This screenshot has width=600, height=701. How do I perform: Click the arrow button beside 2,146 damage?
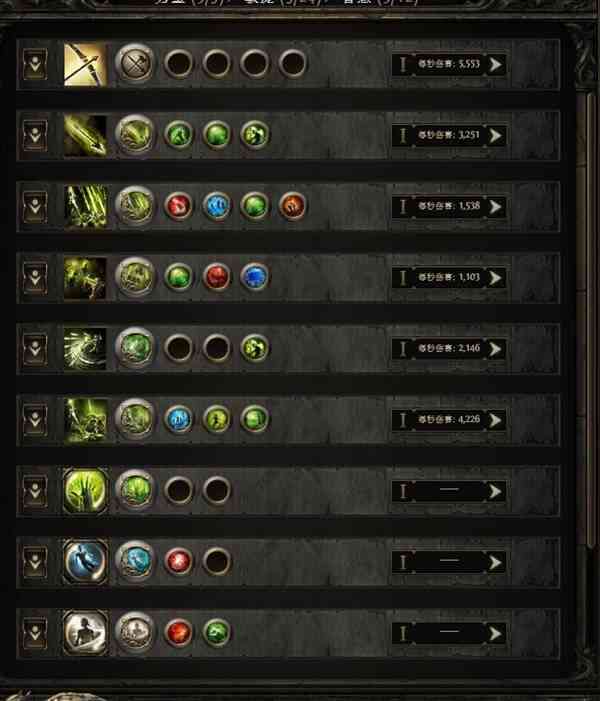pyautogui.click(x=495, y=348)
